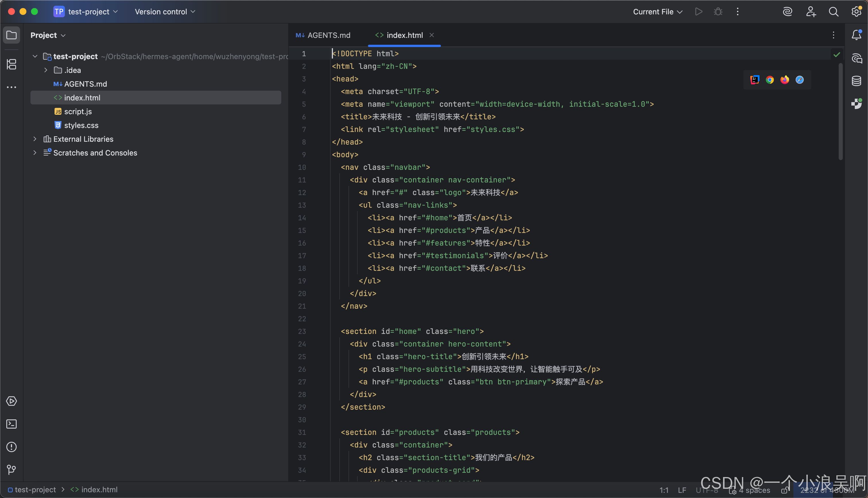This screenshot has height=498, width=868.
Task: Expand the .idea folder
Action: [46, 70]
